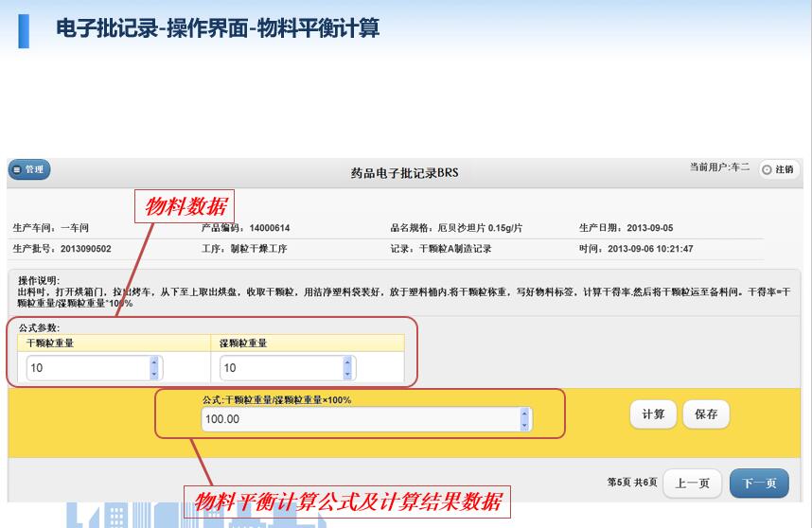
Task: Increase 干颗粒重量 with the up arrow
Action: [x=155, y=362]
